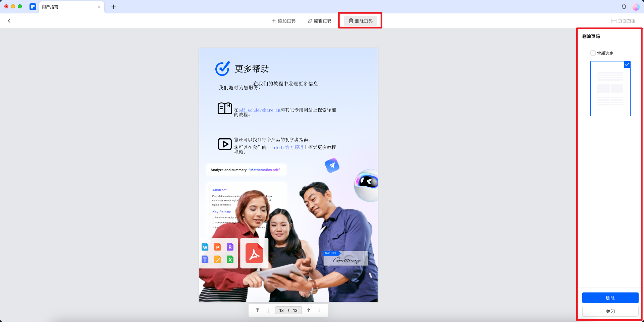This screenshot has height=322, width=644.
Task: Open the 页面范围 page range tool
Action: pos(624,20)
